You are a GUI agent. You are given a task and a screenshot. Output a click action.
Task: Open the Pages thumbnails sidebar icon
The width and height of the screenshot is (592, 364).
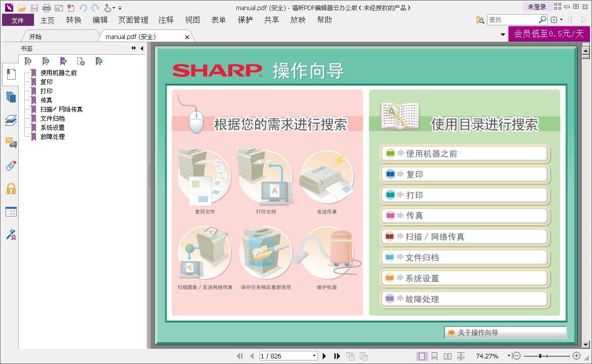[x=11, y=97]
